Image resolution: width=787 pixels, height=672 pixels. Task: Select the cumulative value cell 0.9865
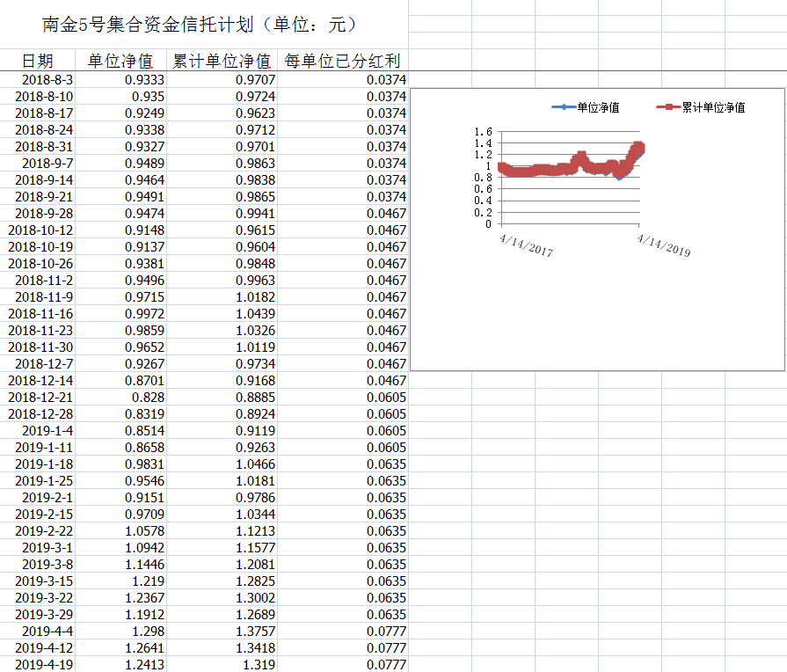(222, 197)
